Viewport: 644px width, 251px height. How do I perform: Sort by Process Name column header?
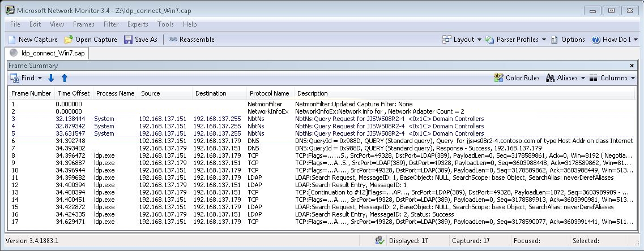(116, 93)
